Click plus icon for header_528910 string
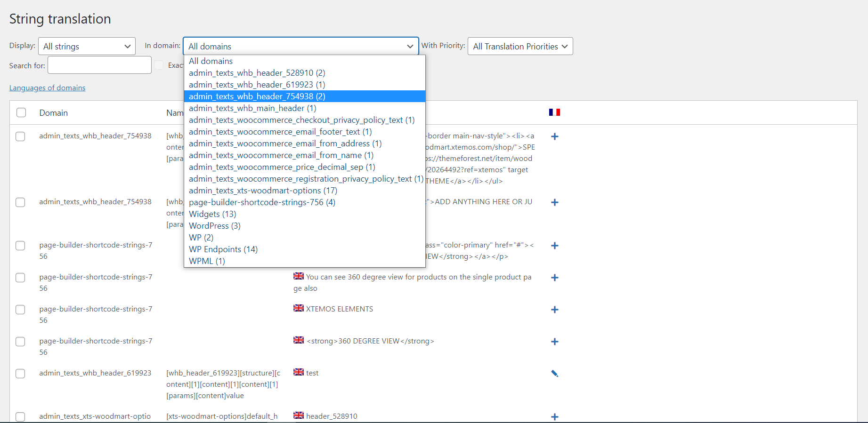This screenshot has width=868, height=423. (x=554, y=417)
